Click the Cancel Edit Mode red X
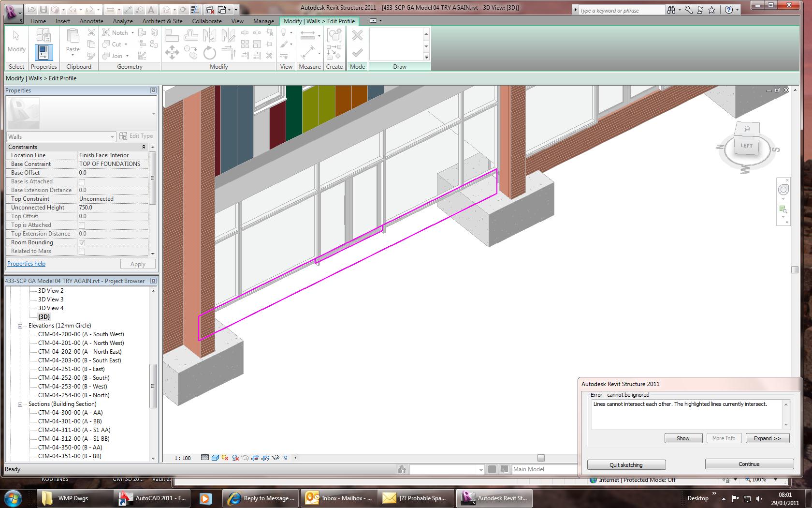 point(357,35)
